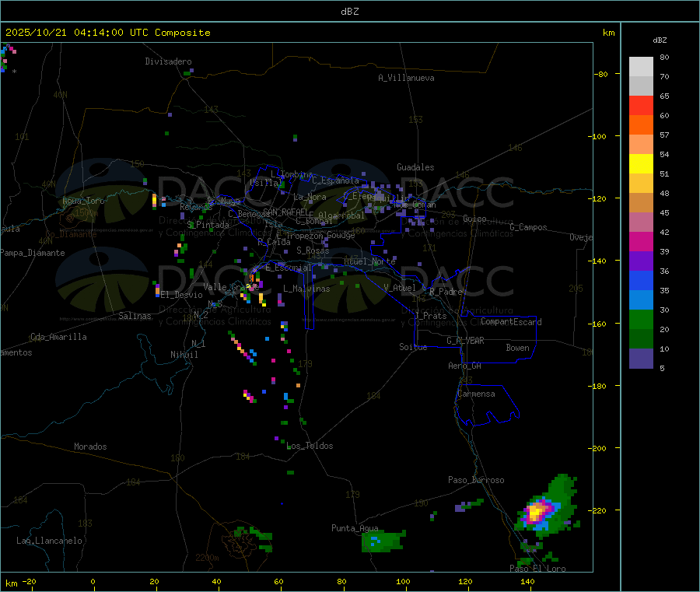Click the violet 10 dBZ legend swatch
The height and width of the screenshot is (592, 700).
(641, 359)
